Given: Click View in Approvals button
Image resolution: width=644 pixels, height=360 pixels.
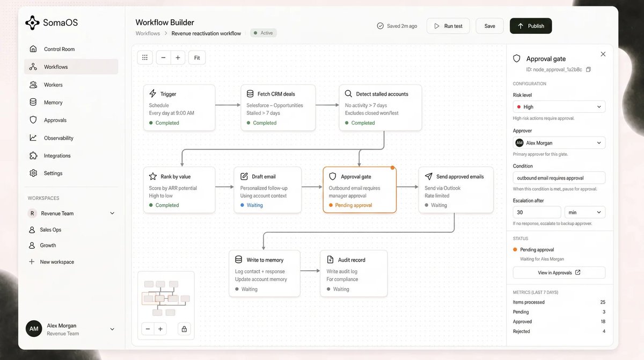Looking at the screenshot, I should [559, 272].
